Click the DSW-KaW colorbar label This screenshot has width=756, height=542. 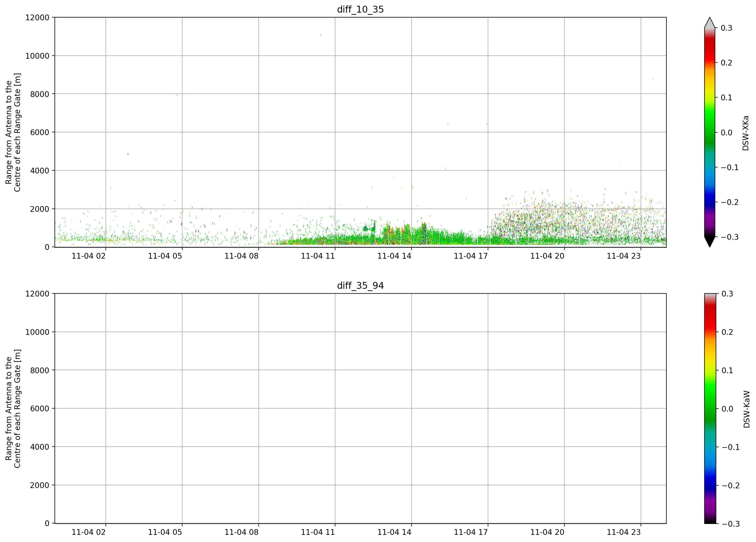(746, 409)
